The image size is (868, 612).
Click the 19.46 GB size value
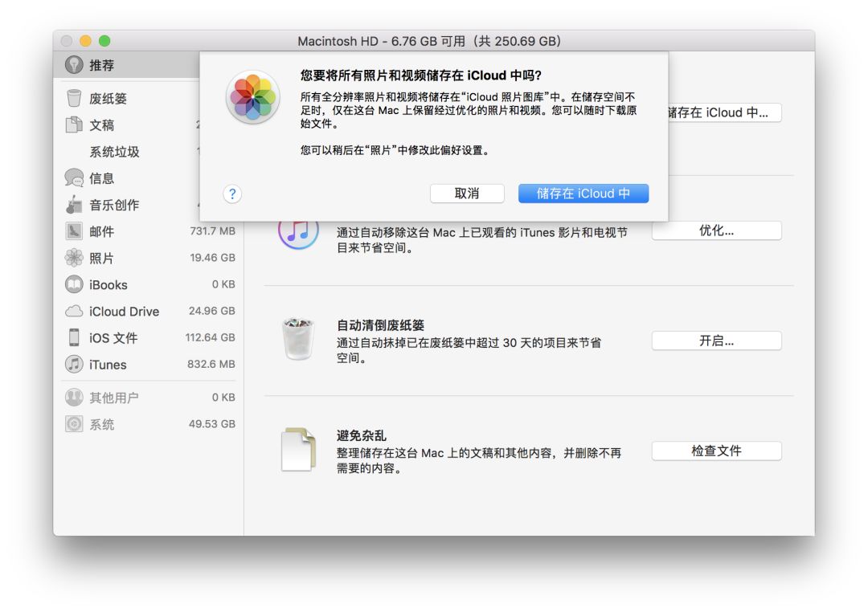pyautogui.click(x=212, y=257)
